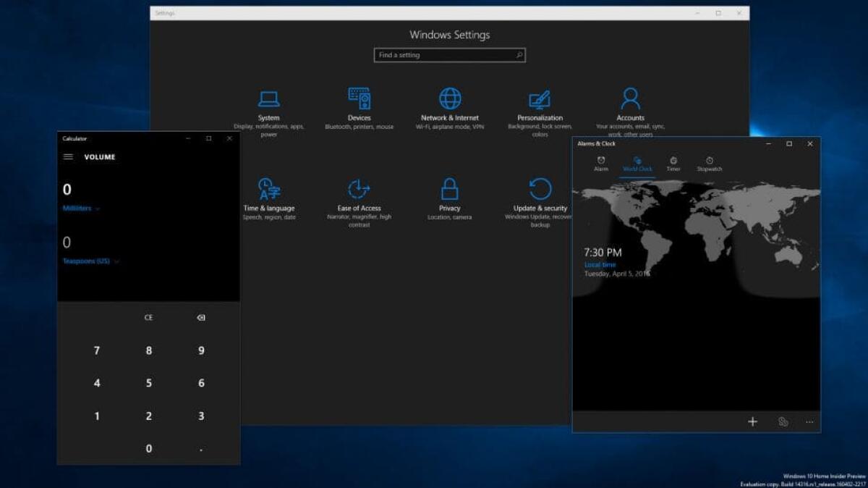Open the Calculator navigation menu
The image size is (868, 488).
[69, 156]
